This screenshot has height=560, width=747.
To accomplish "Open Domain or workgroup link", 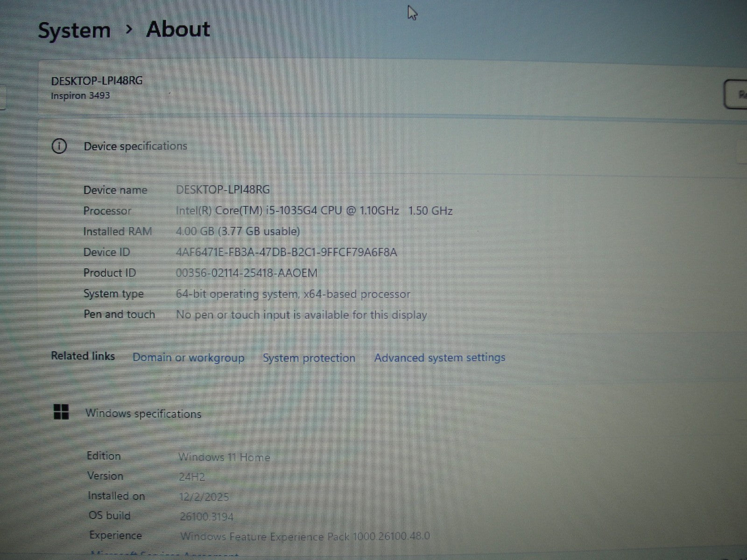I will pos(188,357).
